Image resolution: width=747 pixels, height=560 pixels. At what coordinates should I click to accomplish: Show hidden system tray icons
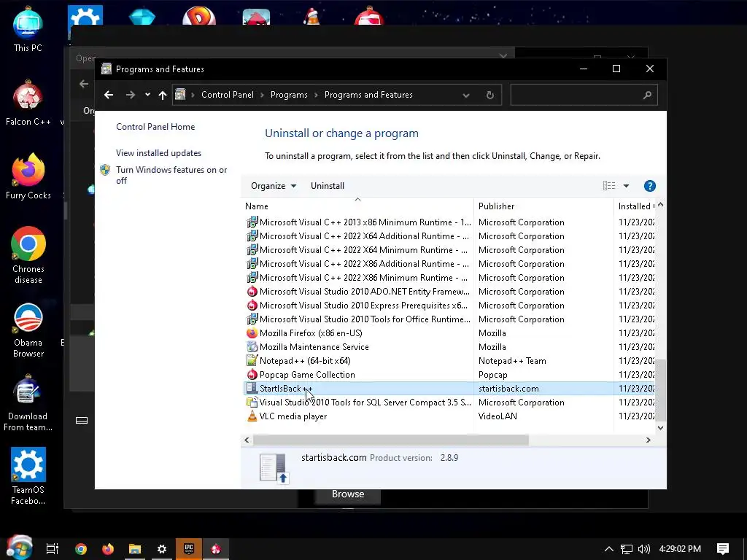[x=609, y=549]
